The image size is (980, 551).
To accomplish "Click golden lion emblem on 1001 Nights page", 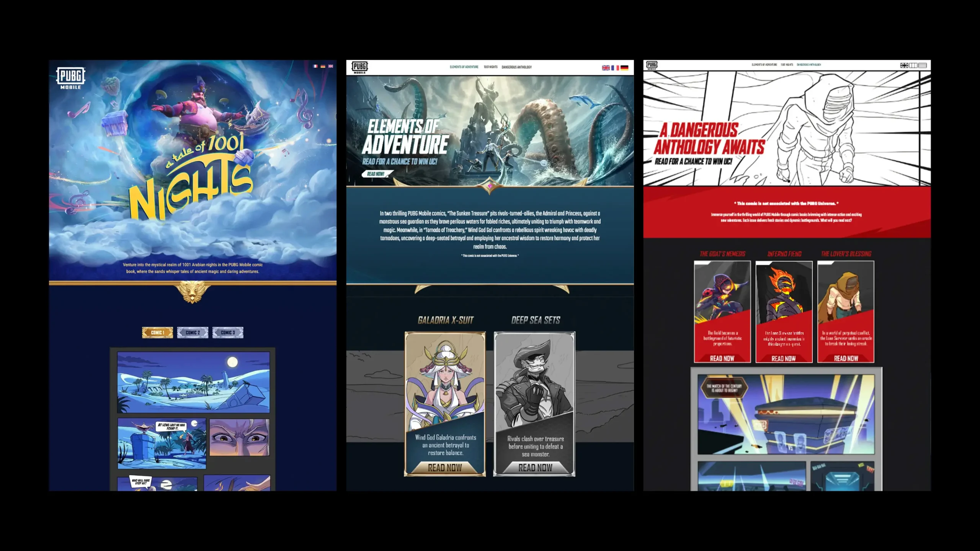I will [x=192, y=292].
